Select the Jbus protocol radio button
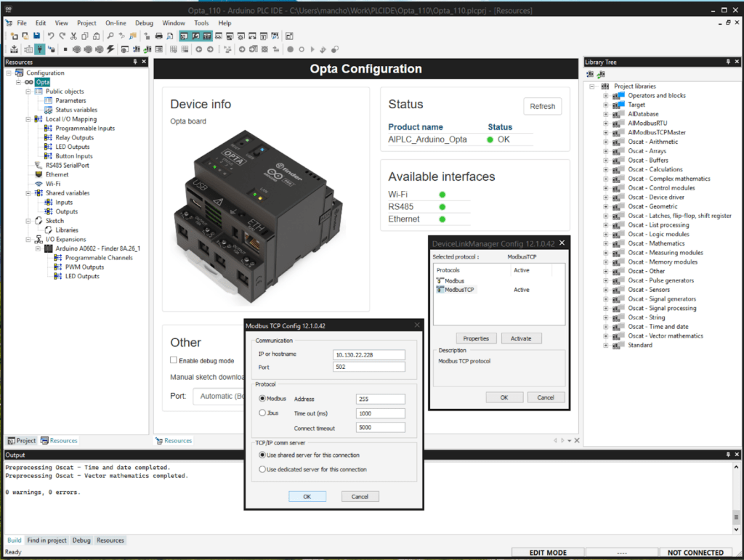The height and width of the screenshot is (560, 744). tap(262, 413)
